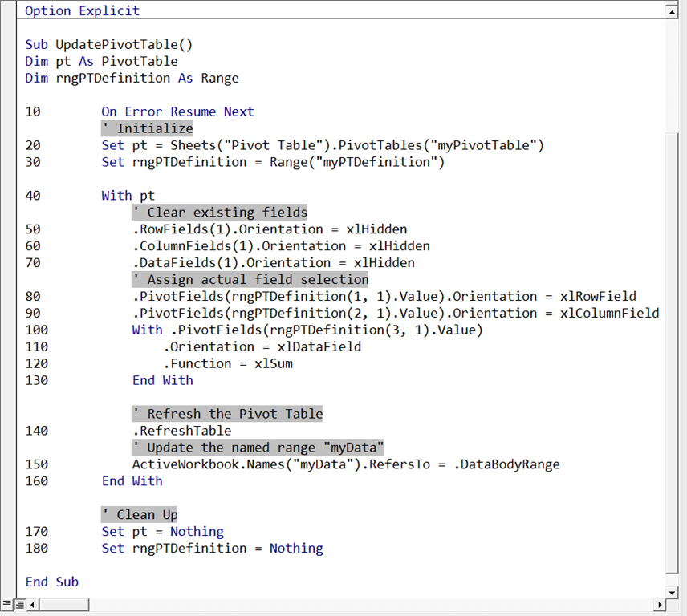Click 'Set rngPTDefinition = Range' line
Screen dimensions: 687x616
point(273,162)
